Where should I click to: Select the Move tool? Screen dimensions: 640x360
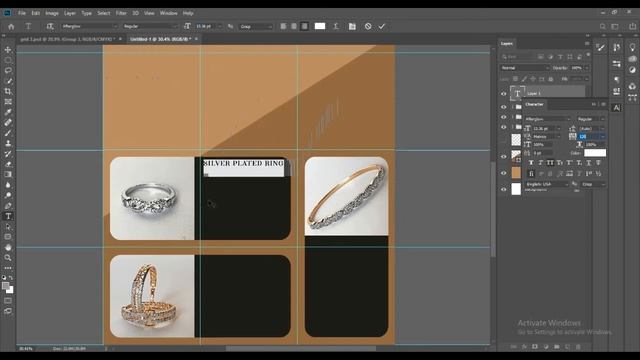click(x=8, y=50)
